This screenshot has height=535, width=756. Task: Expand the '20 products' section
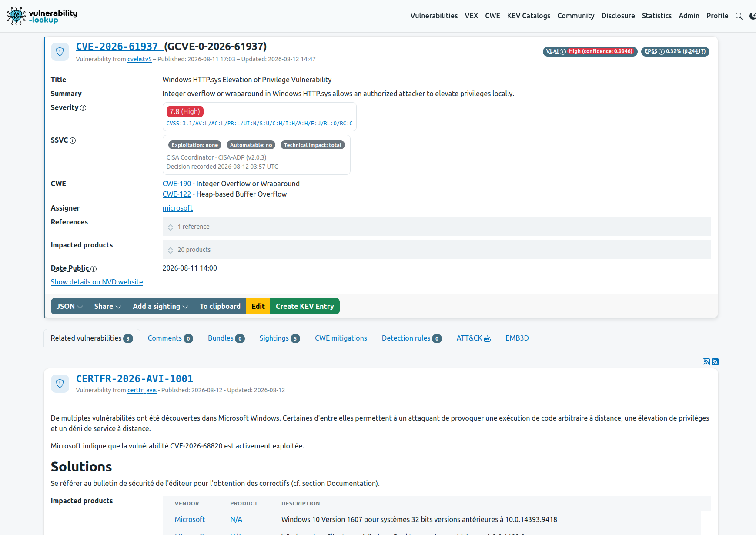pos(437,250)
